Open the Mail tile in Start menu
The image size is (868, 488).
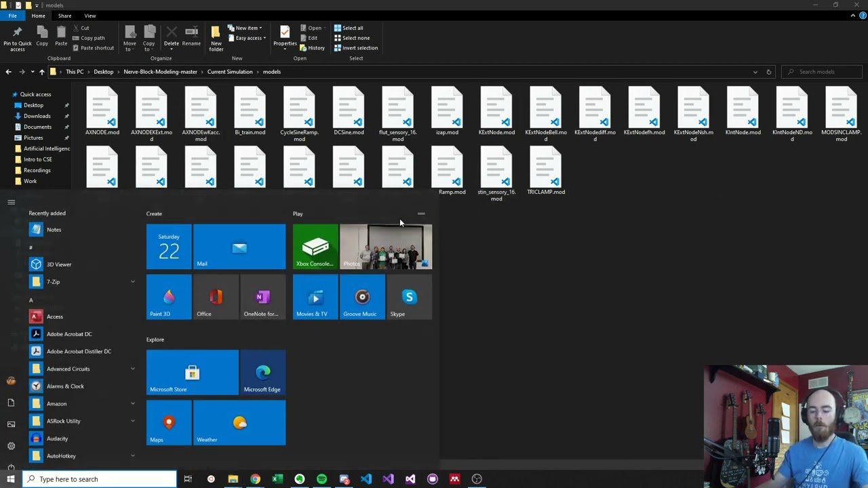pyautogui.click(x=239, y=247)
